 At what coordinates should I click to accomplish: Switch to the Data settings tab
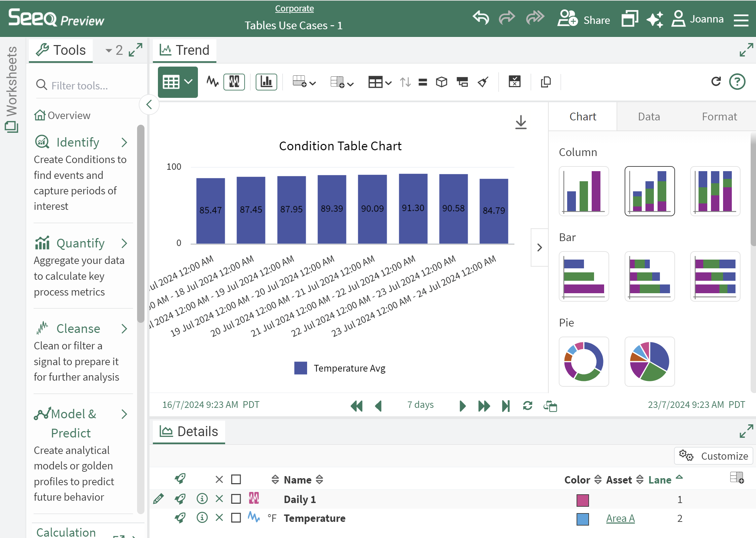point(649,117)
